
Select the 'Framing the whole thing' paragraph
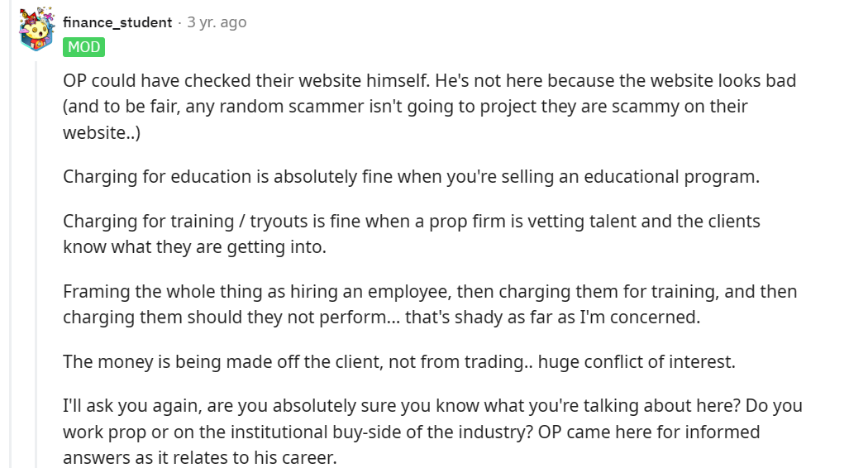click(x=430, y=304)
